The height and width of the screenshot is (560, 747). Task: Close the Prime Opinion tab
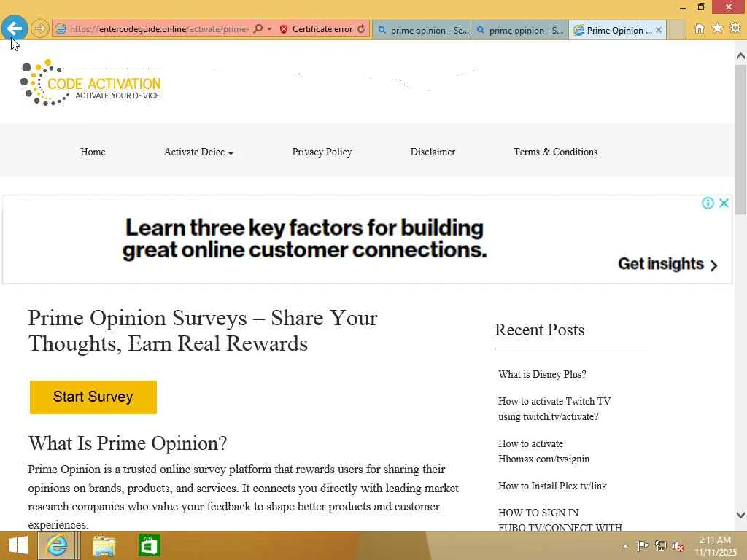[x=659, y=30]
